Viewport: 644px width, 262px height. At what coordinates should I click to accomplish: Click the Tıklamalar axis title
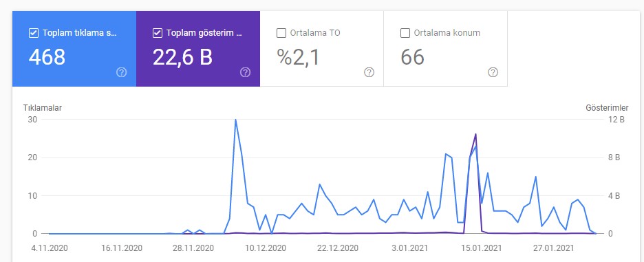tap(42, 108)
